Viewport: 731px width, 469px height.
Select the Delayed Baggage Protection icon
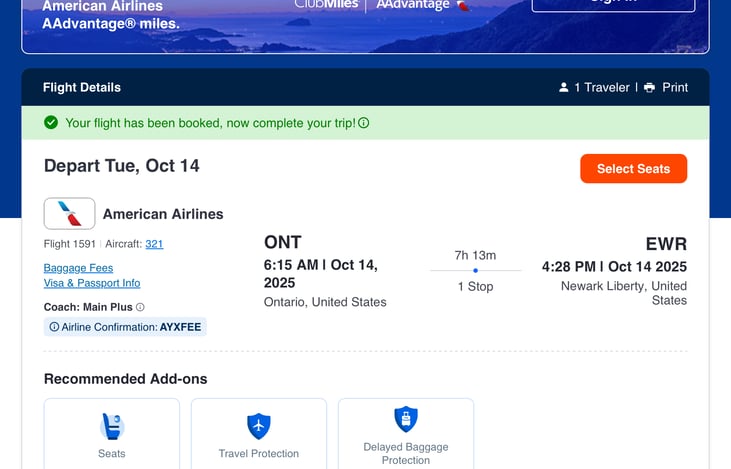406,419
